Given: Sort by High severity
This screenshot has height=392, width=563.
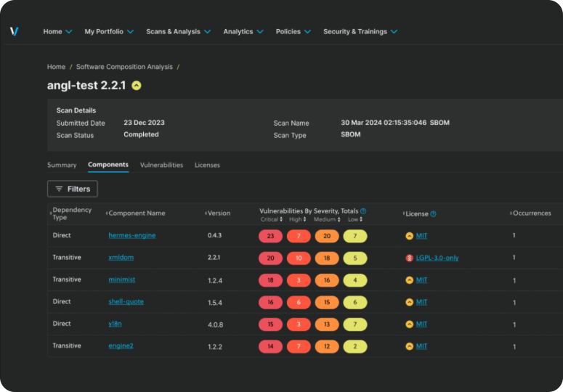Looking at the screenshot, I should tap(304, 219).
